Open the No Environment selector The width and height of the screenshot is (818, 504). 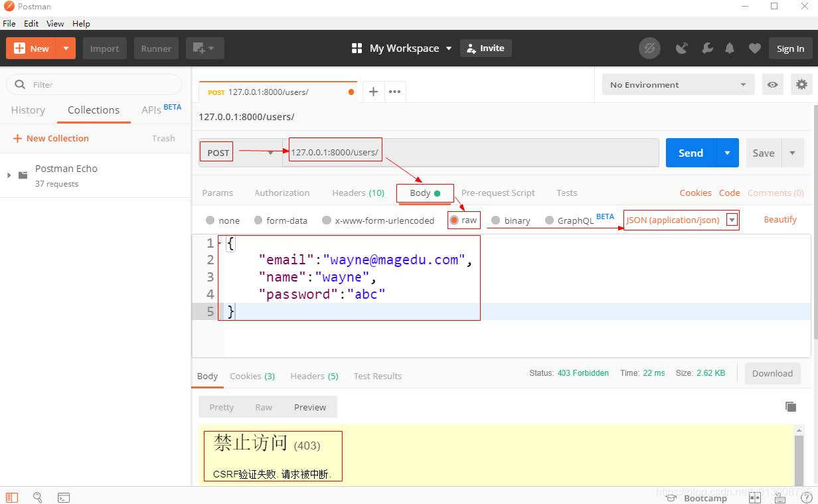[x=679, y=85]
